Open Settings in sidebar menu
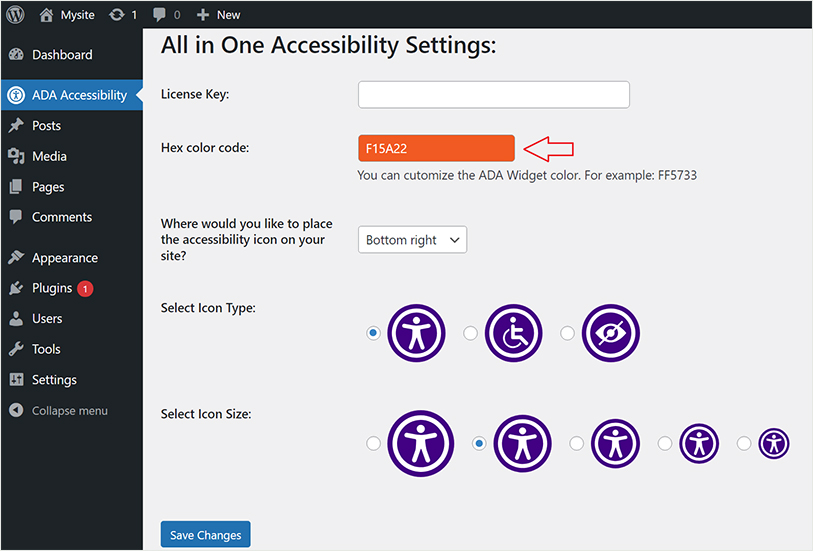Image resolution: width=813 pixels, height=551 pixels. tap(54, 380)
